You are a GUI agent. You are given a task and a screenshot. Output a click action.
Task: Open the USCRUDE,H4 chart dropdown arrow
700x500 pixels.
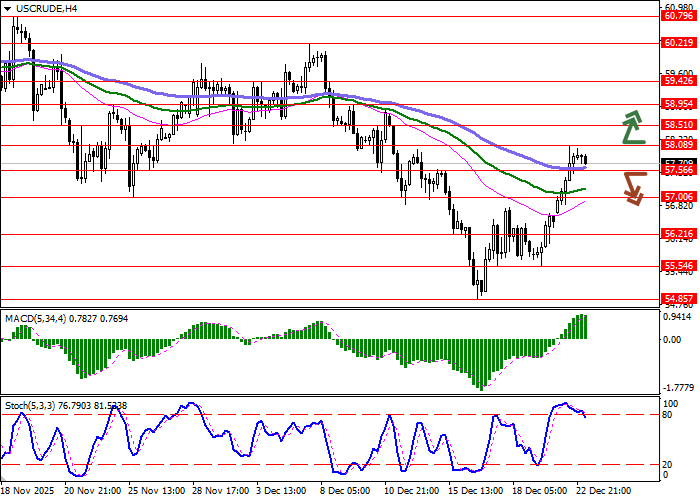pos(8,9)
